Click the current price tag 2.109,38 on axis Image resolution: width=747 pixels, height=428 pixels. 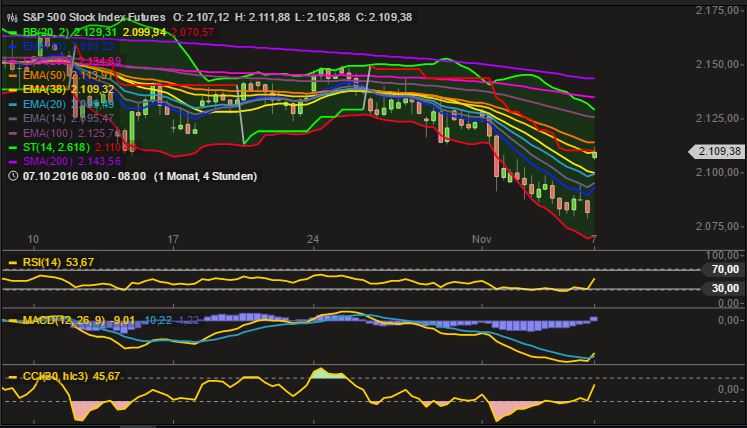pyautogui.click(x=717, y=152)
